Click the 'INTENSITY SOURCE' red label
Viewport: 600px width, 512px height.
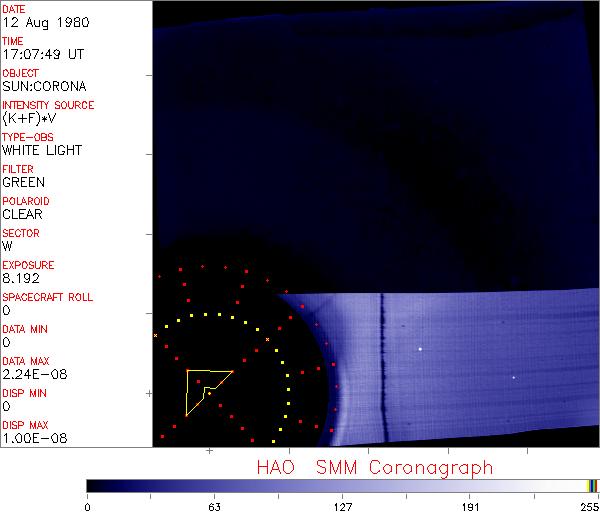(x=48, y=105)
